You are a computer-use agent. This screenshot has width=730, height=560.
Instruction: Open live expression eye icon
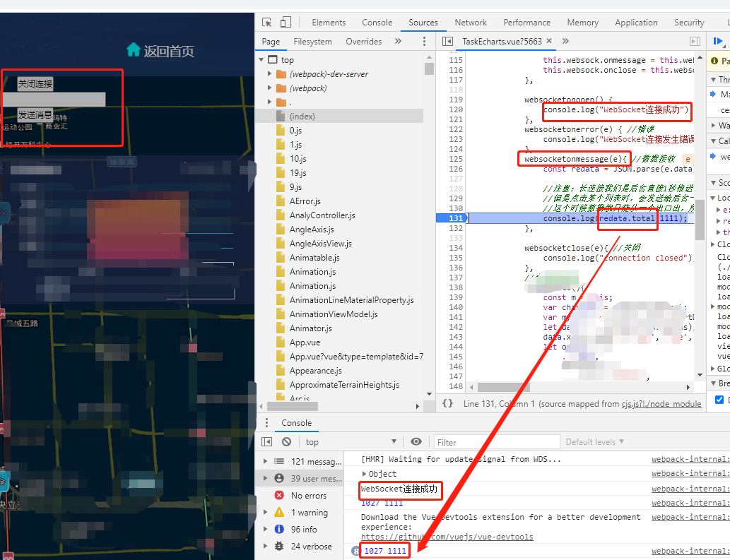416,442
